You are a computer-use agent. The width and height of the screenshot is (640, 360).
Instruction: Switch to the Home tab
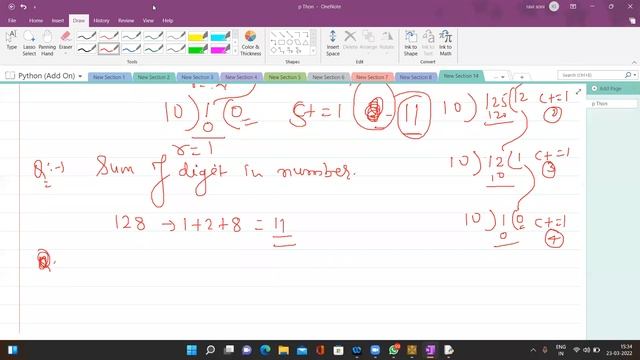tap(36, 20)
